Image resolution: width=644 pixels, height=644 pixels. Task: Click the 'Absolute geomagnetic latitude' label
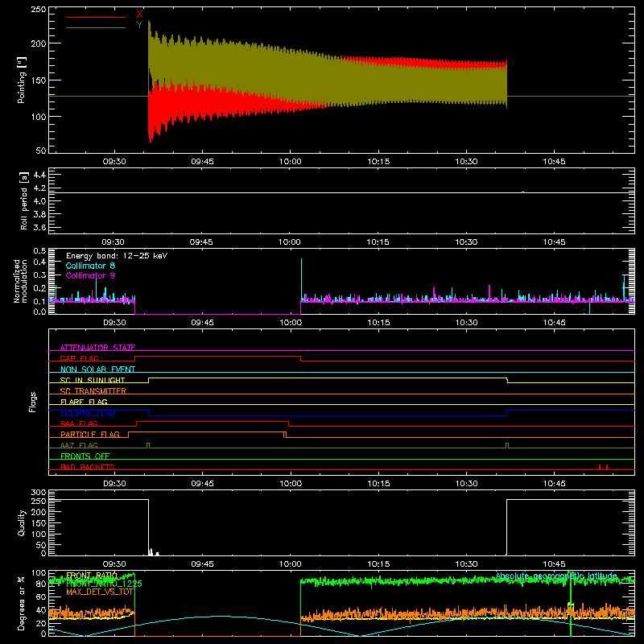[556, 576]
